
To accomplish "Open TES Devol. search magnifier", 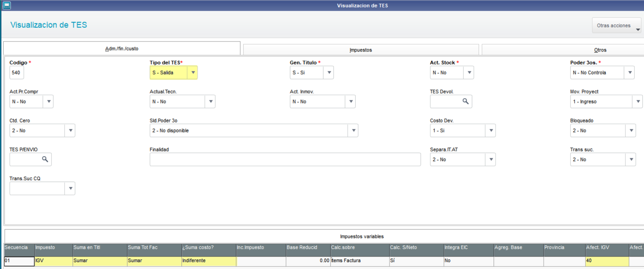I will [465, 101].
